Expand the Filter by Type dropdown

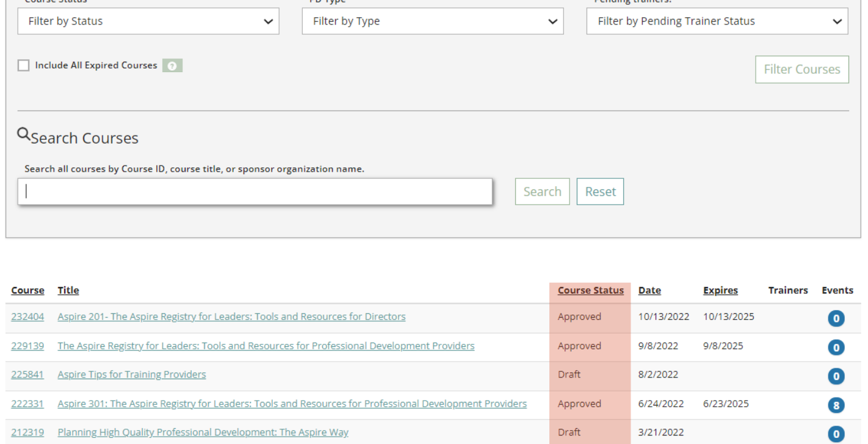click(432, 21)
